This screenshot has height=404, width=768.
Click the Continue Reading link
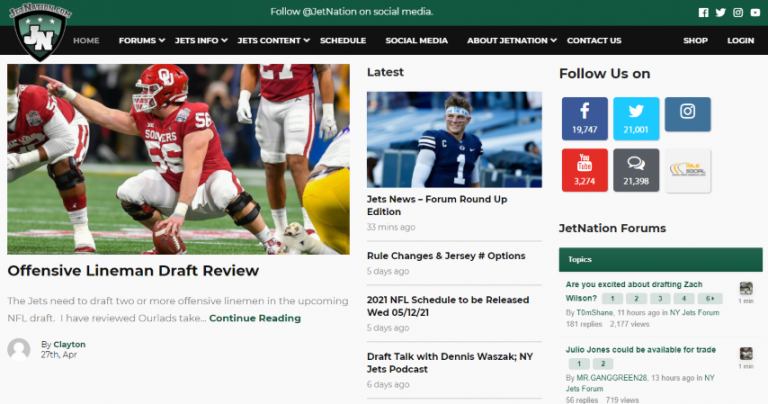point(254,318)
